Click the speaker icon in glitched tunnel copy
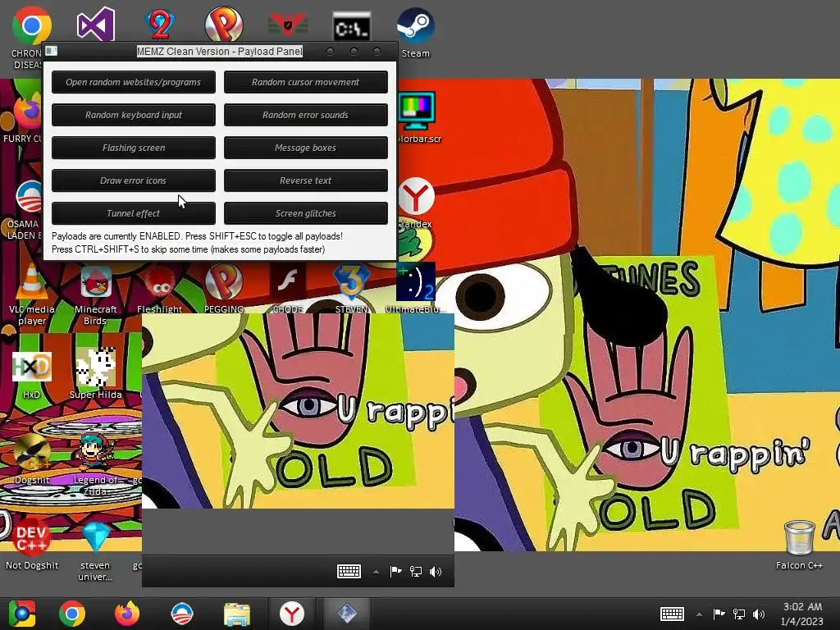The height and width of the screenshot is (630, 840). [436, 572]
